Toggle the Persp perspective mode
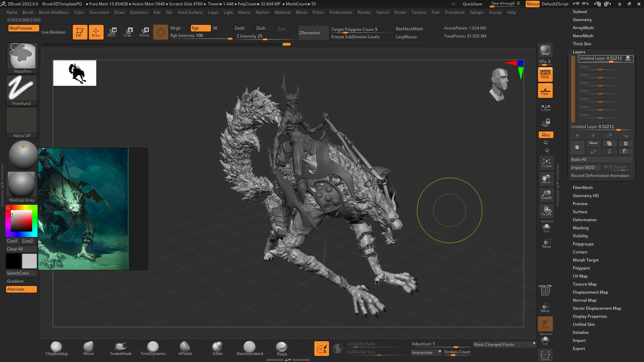Image resolution: width=644 pixels, height=362 pixels. (545, 74)
